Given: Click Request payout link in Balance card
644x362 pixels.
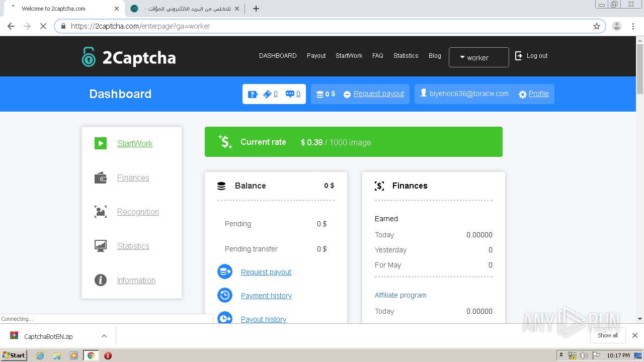Looking at the screenshot, I should (266, 272).
